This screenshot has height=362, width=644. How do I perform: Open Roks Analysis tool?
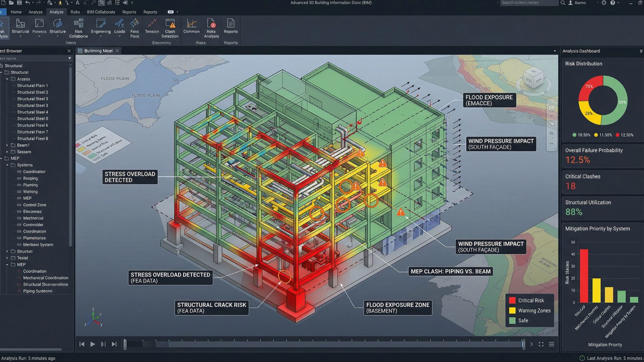tap(211, 28)
